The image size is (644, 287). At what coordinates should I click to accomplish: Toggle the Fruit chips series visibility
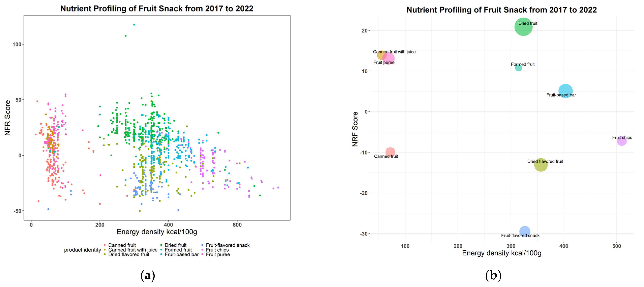pos(202,250)
